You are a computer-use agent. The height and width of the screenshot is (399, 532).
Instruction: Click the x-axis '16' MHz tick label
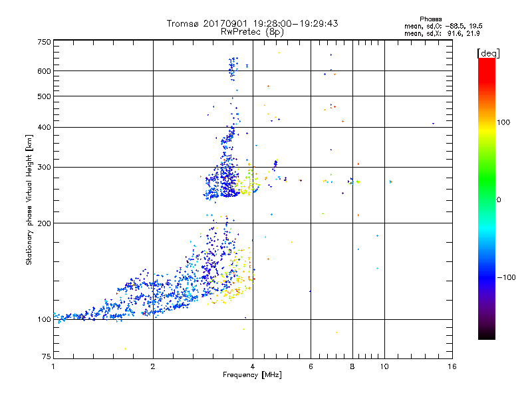click(452, 366)
